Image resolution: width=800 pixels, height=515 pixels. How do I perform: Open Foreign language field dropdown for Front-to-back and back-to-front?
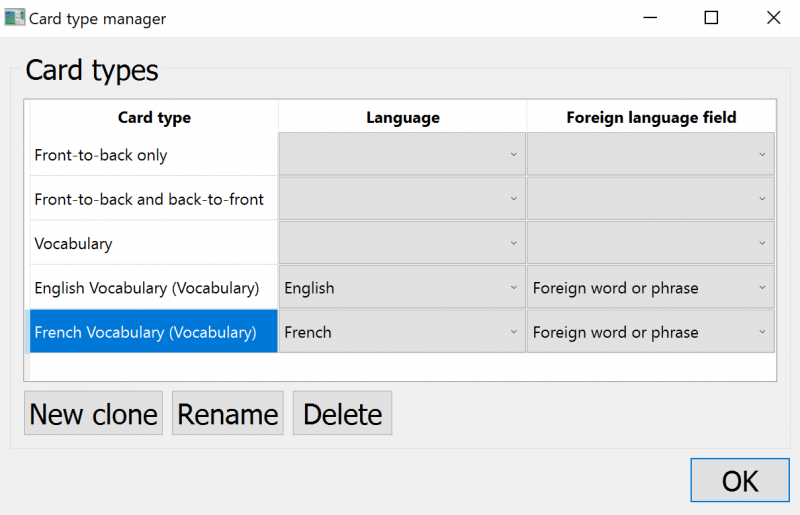click(651, 199)
